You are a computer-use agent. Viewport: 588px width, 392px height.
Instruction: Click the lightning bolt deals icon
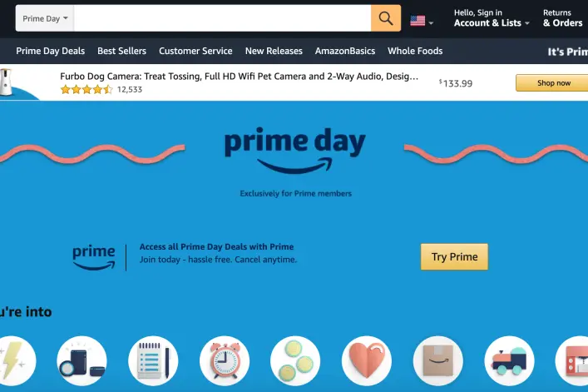point(15,361)
